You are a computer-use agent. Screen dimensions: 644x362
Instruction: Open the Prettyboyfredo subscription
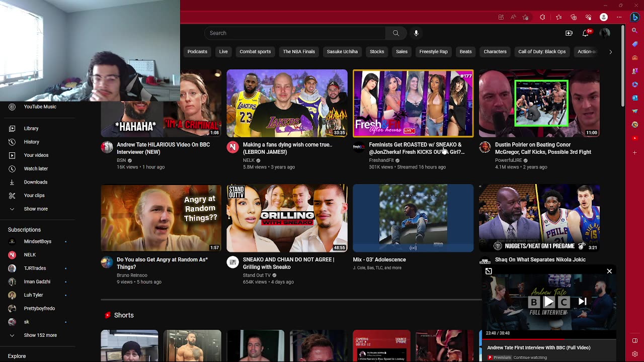point(39,308)
